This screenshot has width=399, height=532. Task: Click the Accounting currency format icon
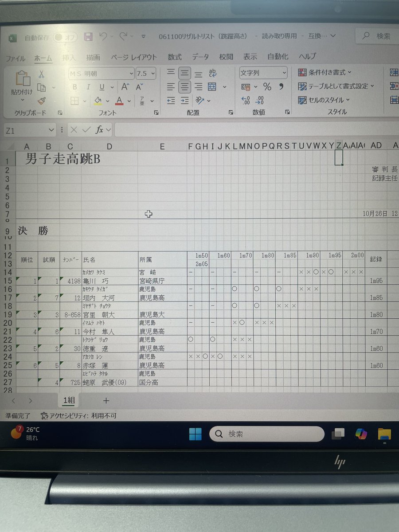pos(245,87)
